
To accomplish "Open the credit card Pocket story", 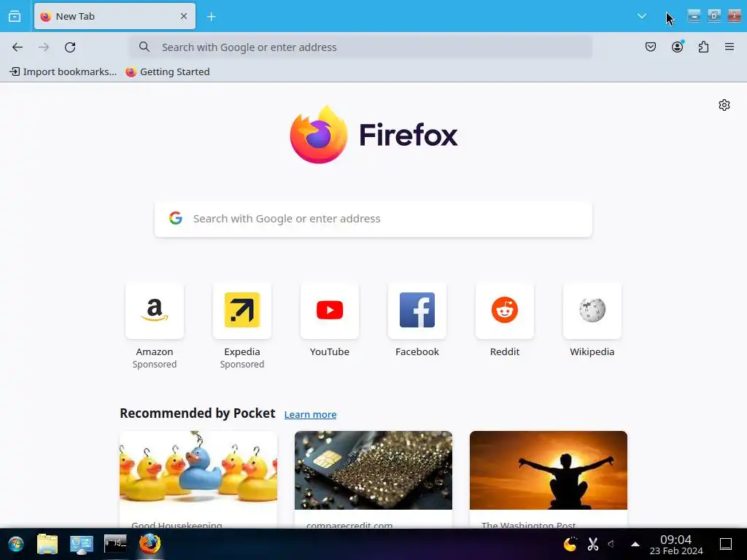I will pyautogui.click(x=373, y=479).
